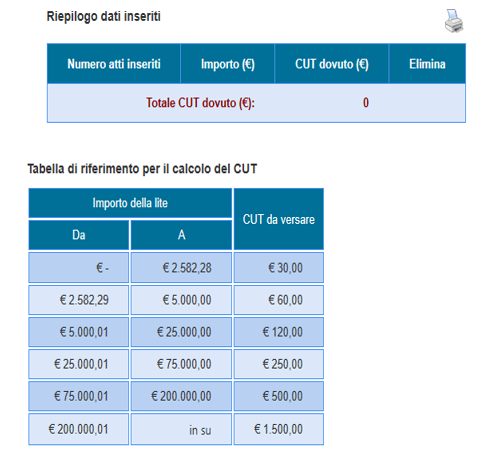The width and height of the screenshot is (478, 467).
Task: Select the € 75.000,00 upper limit cell
Action: 181,364
